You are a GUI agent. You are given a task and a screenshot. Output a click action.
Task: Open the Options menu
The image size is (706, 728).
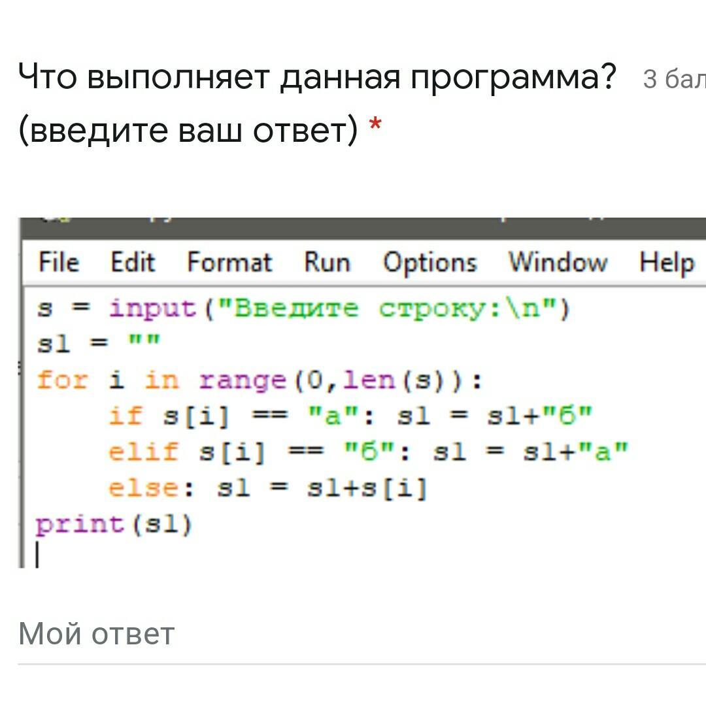click(x=429, y=263)
